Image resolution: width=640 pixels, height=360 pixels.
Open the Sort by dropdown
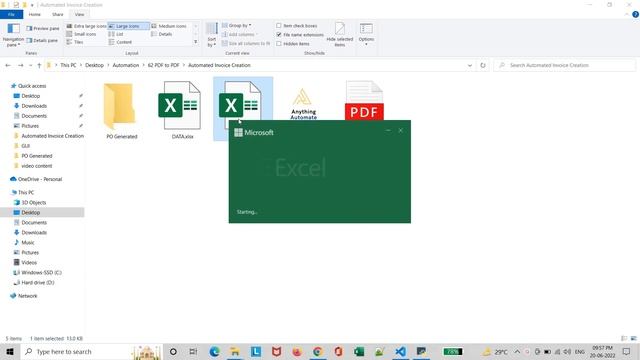(211, 35)
